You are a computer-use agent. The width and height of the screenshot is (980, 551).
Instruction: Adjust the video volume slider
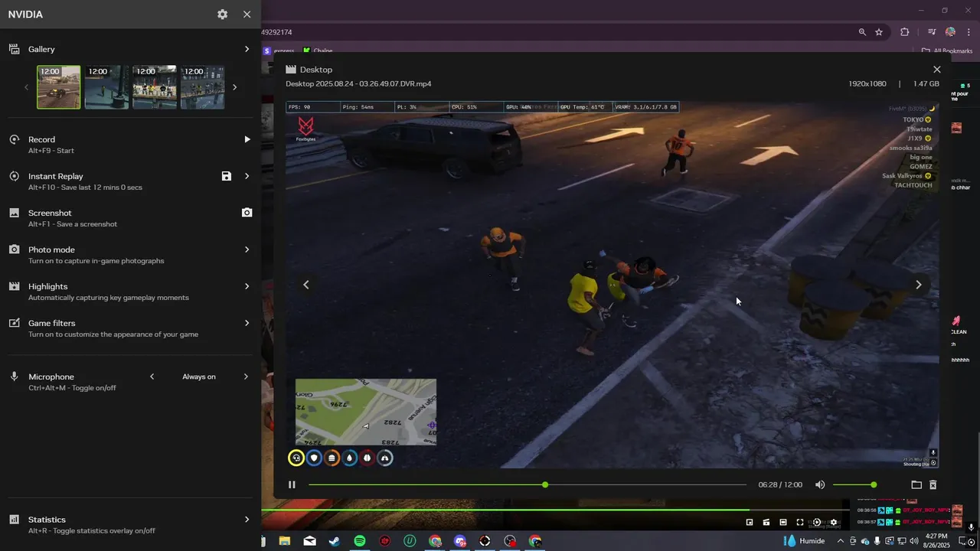pyautogui.click(x=854, y=484)
